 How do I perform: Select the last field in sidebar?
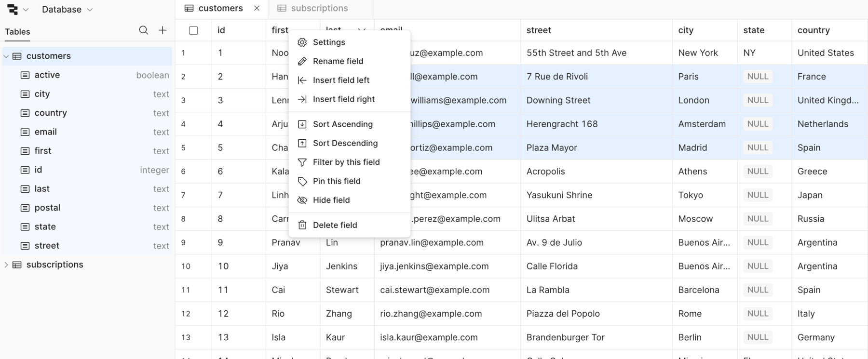coord(87,189)
